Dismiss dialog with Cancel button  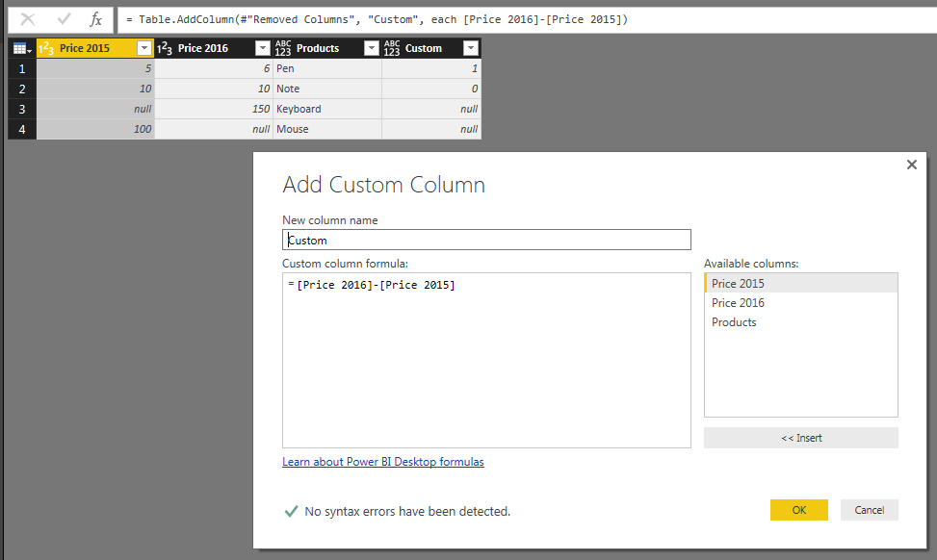coord(869,510)
